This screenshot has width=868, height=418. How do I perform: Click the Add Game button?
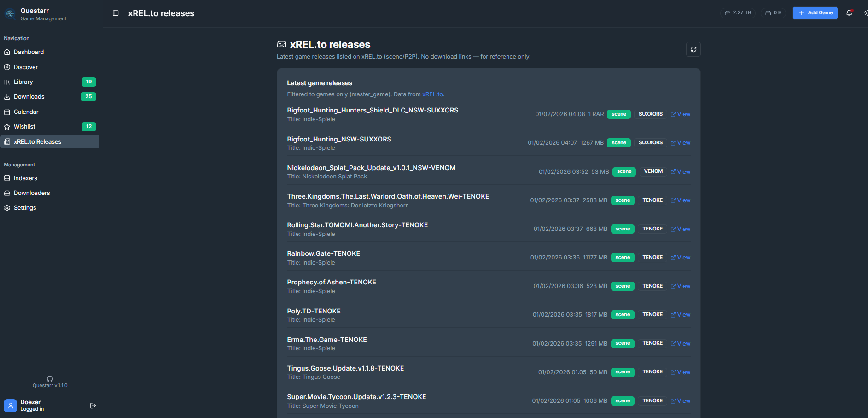tap(815, 13)
